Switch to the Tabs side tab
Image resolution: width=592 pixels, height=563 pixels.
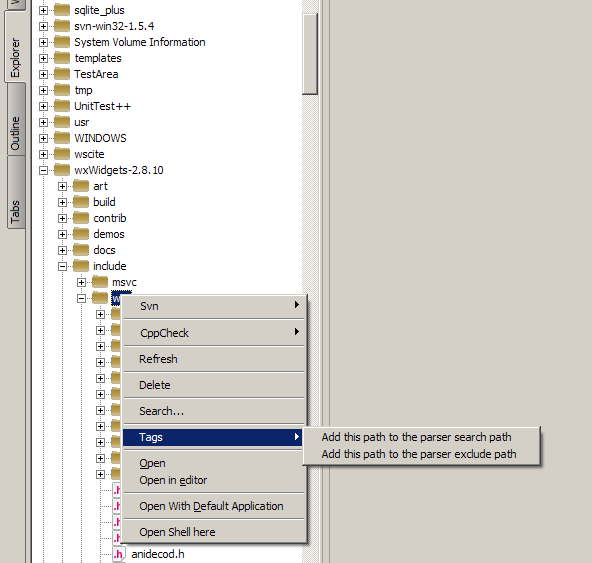pos(16,211)
